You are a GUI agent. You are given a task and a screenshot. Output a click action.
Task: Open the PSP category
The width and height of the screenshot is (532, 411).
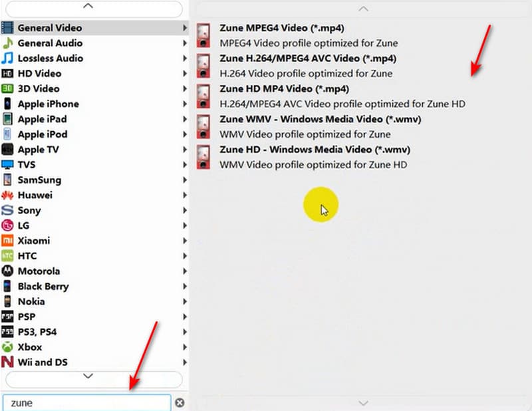click(x=94, y=317)
